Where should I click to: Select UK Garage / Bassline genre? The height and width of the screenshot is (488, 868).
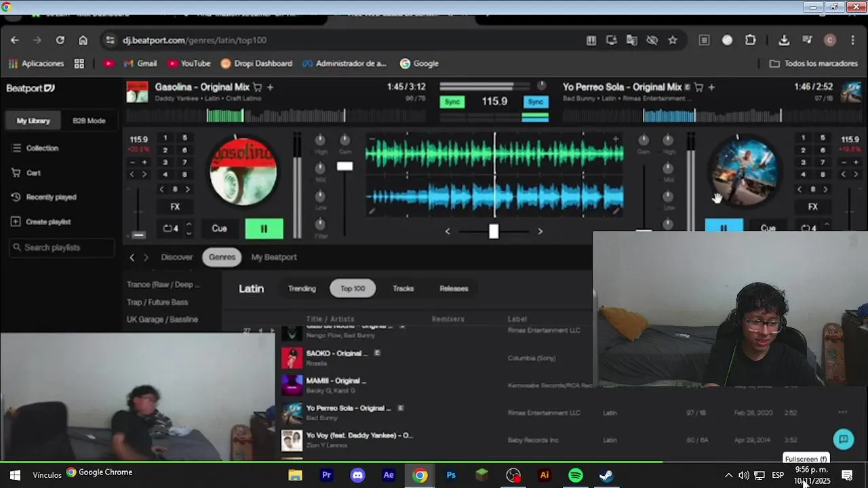pos(162,319)
